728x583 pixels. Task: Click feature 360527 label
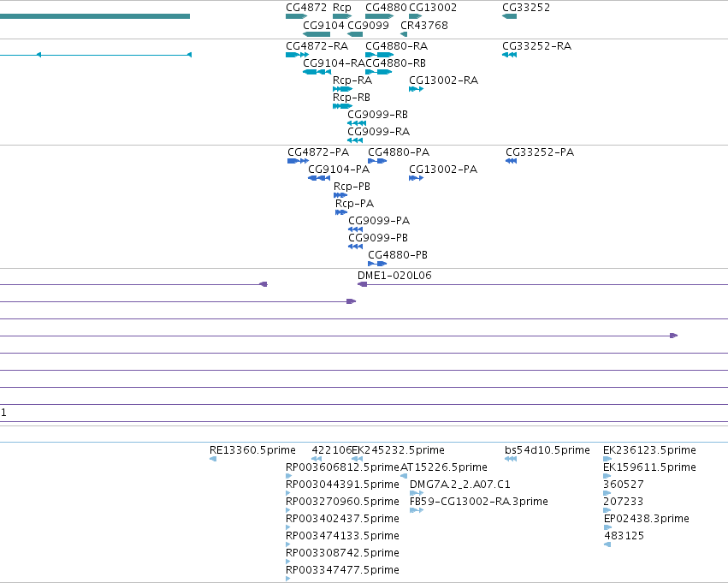[624, 485]
